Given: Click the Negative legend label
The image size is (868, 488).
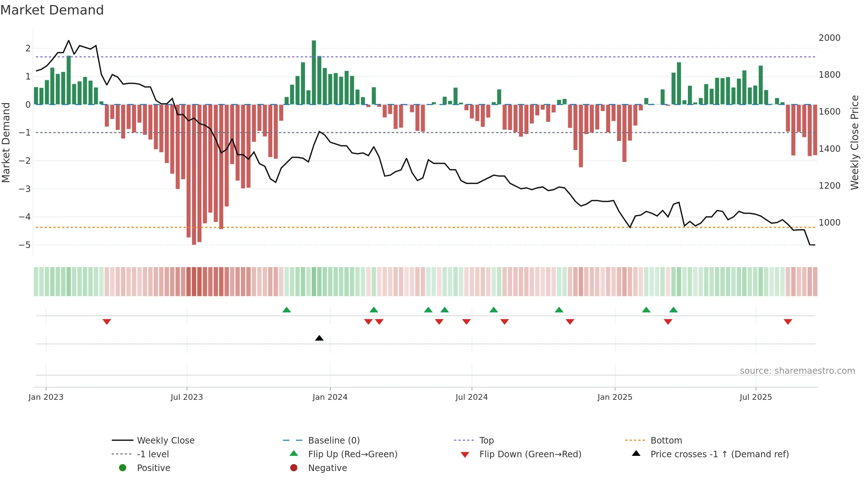Looking at the screenshot, I should click(327, 468).
